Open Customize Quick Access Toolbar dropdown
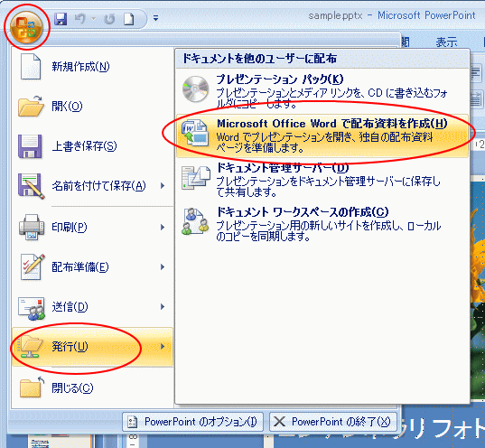 click(155, 18)
